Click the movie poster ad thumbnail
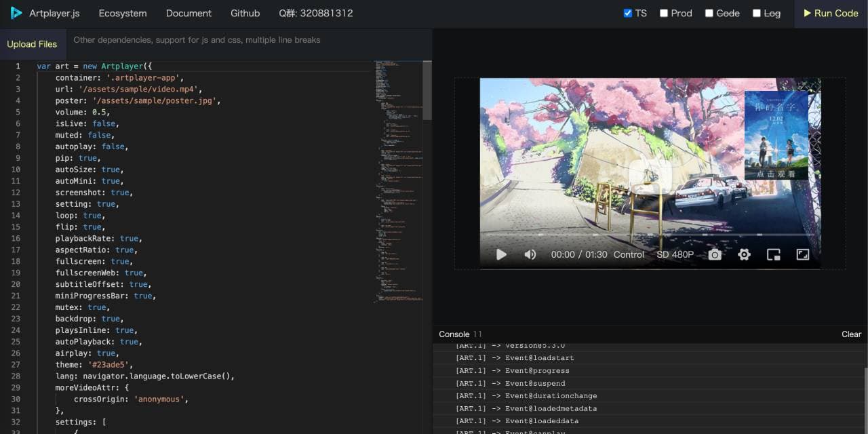868x434 pixels. (x=776, y=136)
